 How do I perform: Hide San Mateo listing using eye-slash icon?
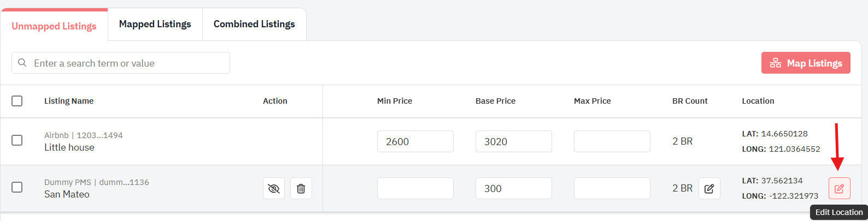point(273,188)
